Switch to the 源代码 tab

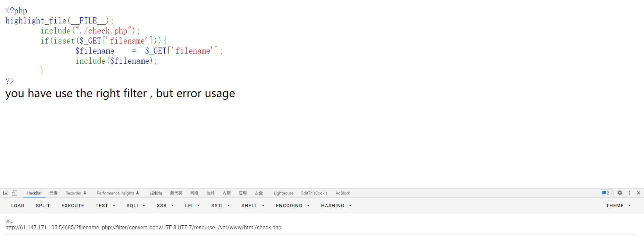click(x=176, y=193)
